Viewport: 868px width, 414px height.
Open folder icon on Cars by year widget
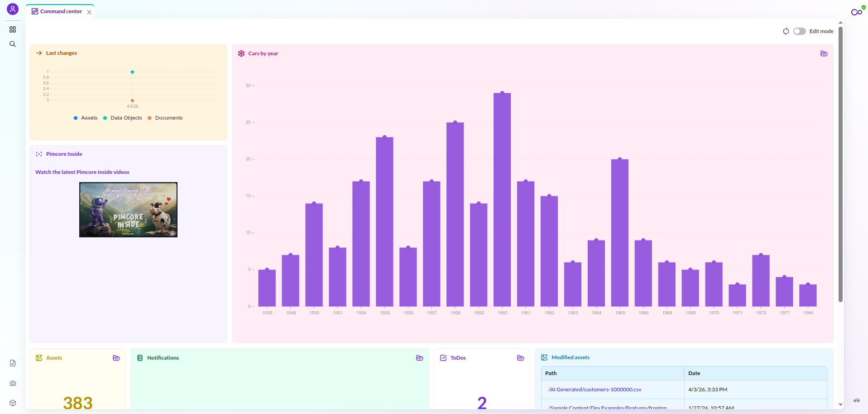pyautogui.click(x=824, y=53)
